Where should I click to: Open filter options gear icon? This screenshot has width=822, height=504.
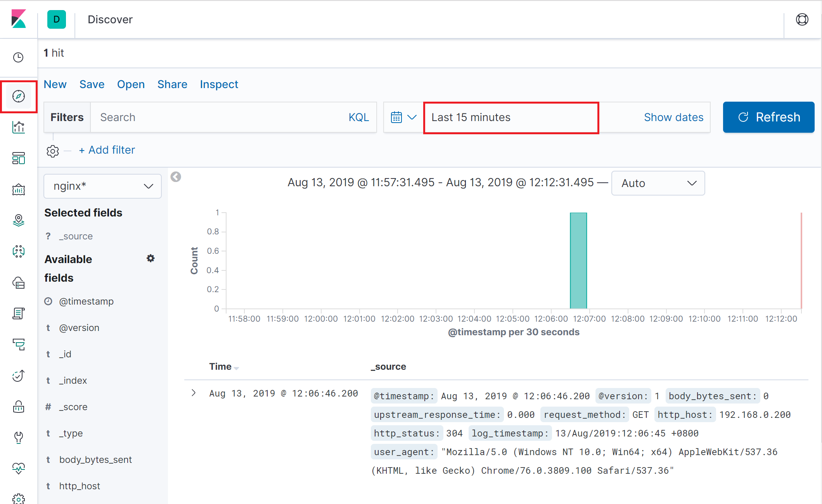click(53, 151)
